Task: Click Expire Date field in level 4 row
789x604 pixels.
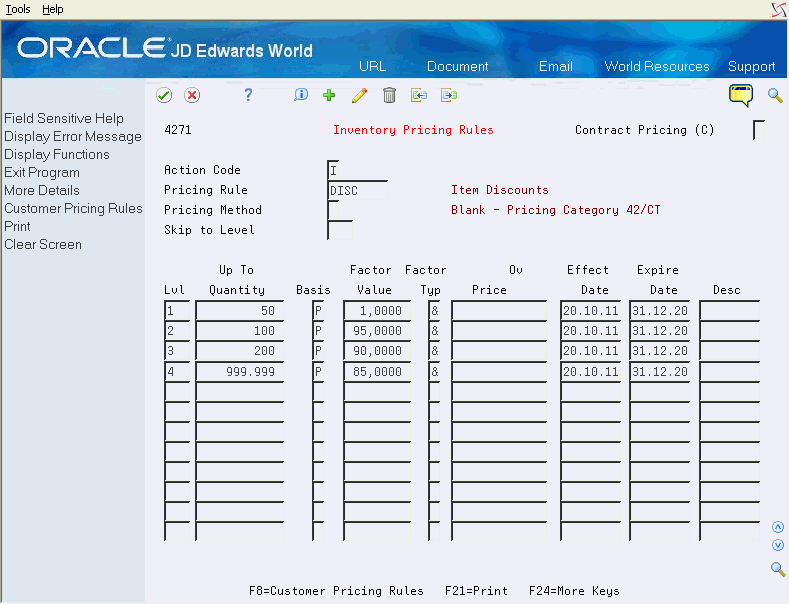Action: 660,371
